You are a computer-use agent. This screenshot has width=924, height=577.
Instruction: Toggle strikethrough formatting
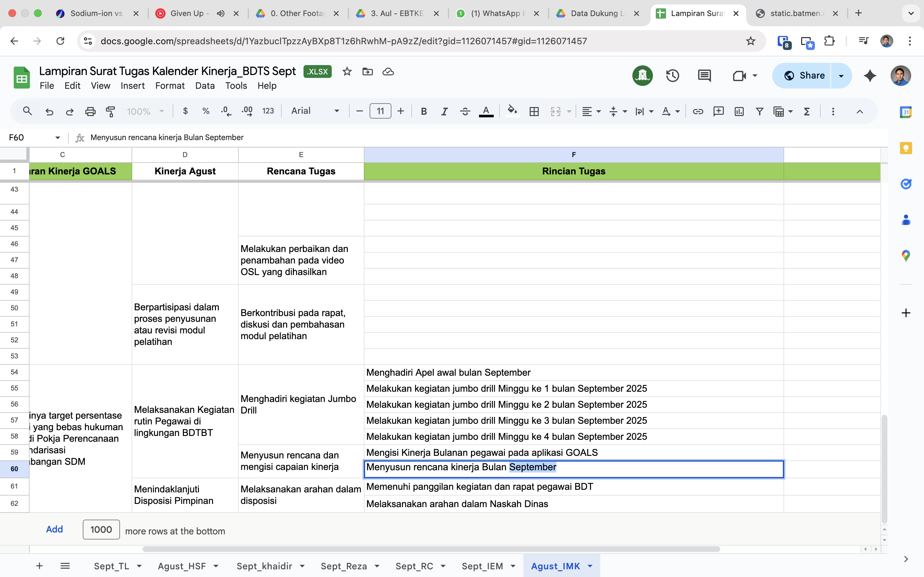click(x=465, y=111)
